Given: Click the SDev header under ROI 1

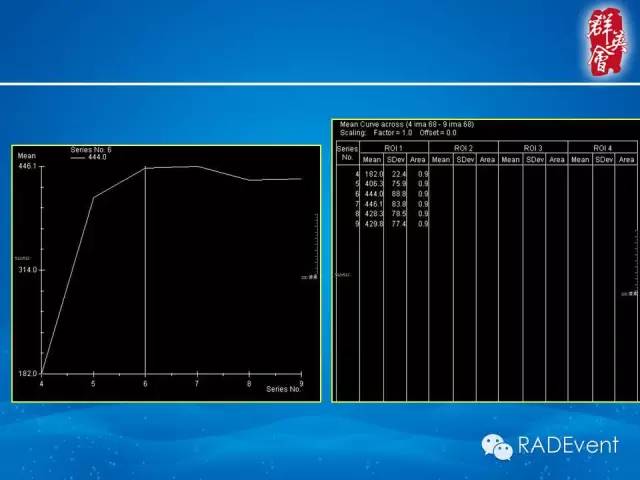Looking at the screenshot, I should coord(395,159).
